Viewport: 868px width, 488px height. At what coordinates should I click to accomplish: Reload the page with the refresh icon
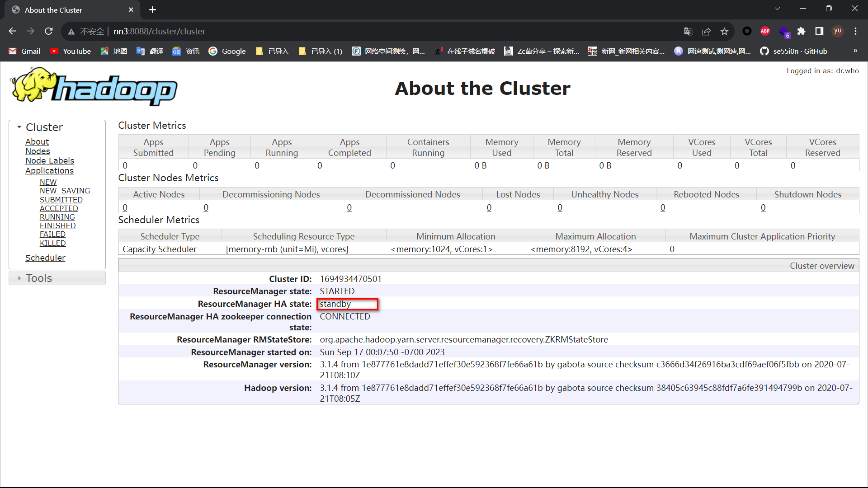tap(49, 31)
